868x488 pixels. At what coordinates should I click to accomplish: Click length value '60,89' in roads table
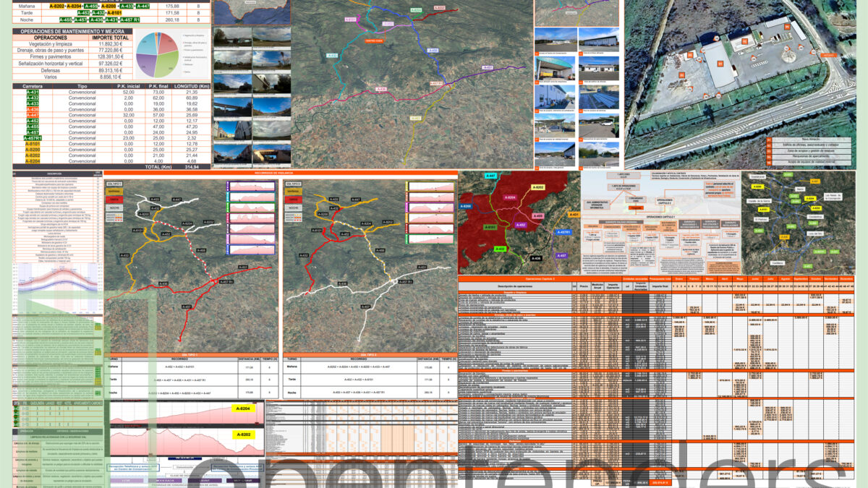coord(192,98)
